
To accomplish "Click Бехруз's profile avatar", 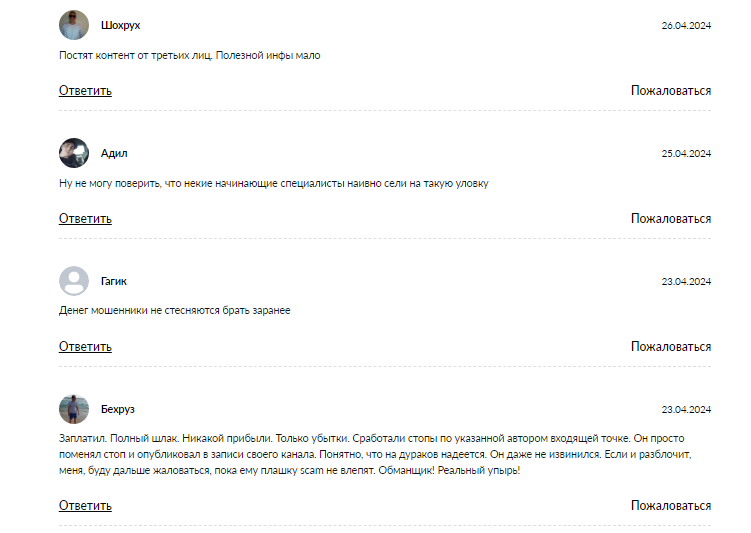I will click(x=74, y=409).
